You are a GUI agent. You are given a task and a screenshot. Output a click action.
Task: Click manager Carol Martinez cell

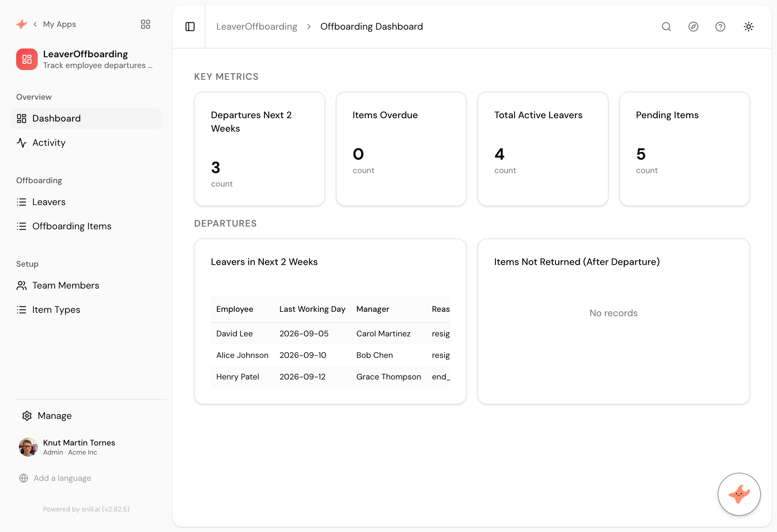click(x=383, y=334)
